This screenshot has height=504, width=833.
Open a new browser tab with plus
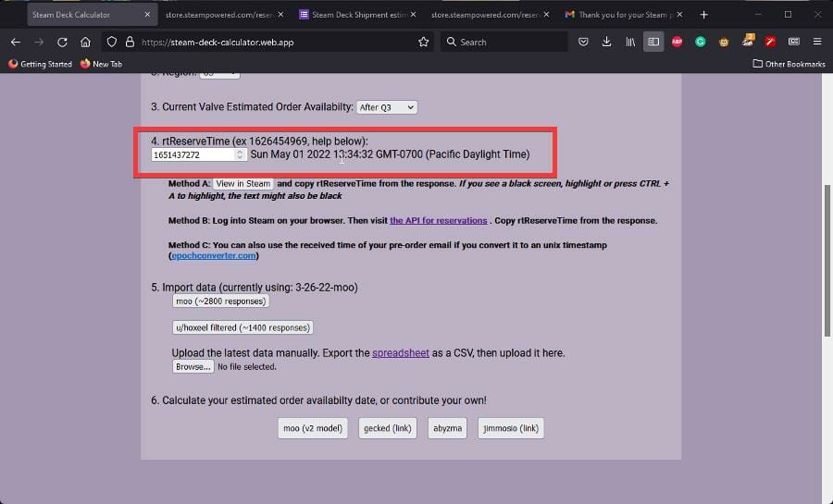point(704,15)
